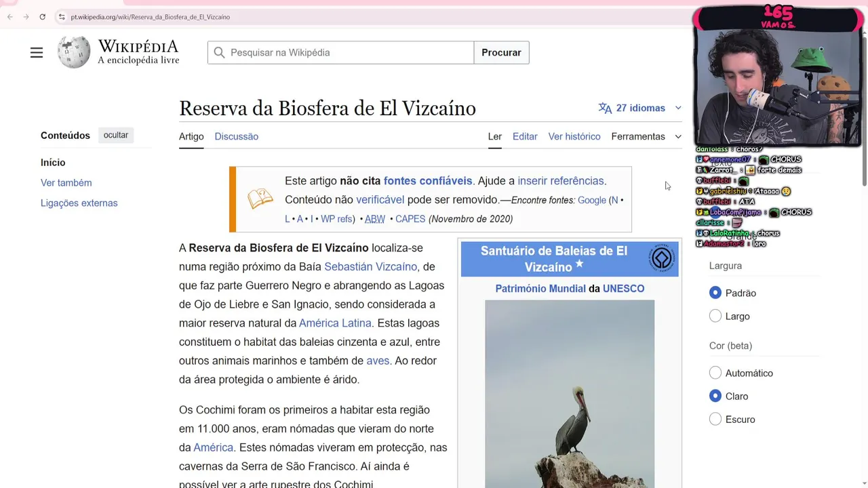The image size is (868, 488).
Task: Expand the 27 idiomas language dropdown
Action: coord(639,108)
